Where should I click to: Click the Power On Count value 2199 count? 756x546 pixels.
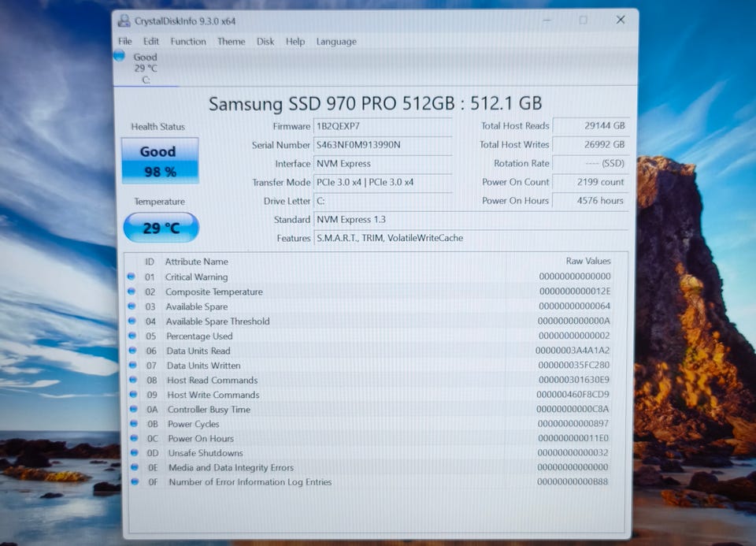tap(591, 182)
